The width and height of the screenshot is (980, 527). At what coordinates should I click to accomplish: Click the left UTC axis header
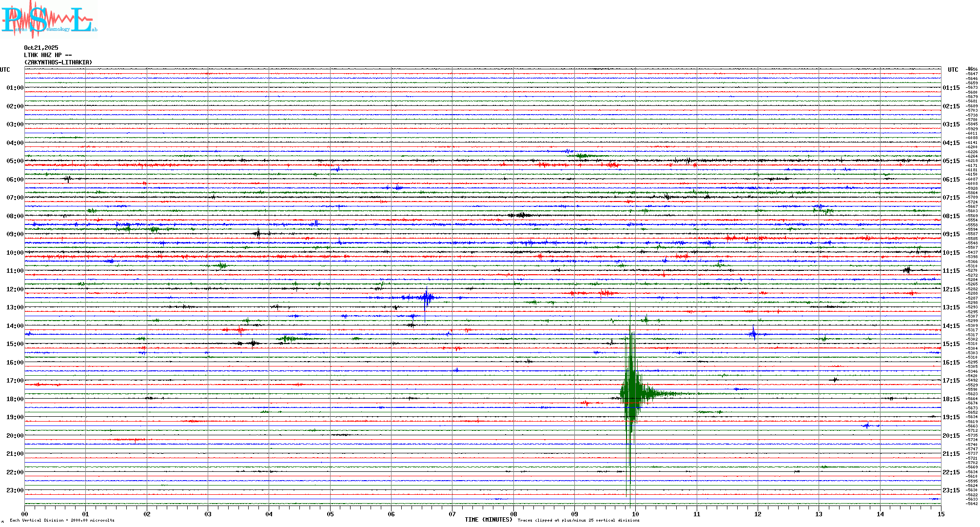[x=5, y=70]
